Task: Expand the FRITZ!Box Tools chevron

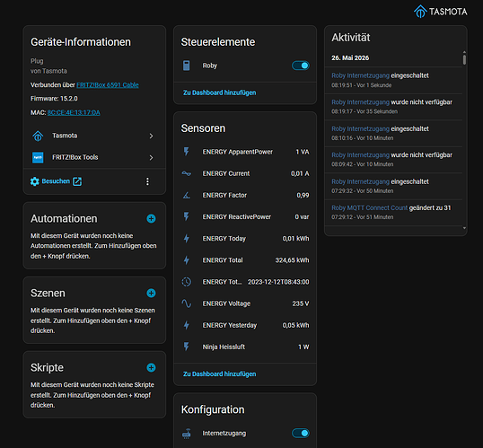Action: [x=151, y=157]
